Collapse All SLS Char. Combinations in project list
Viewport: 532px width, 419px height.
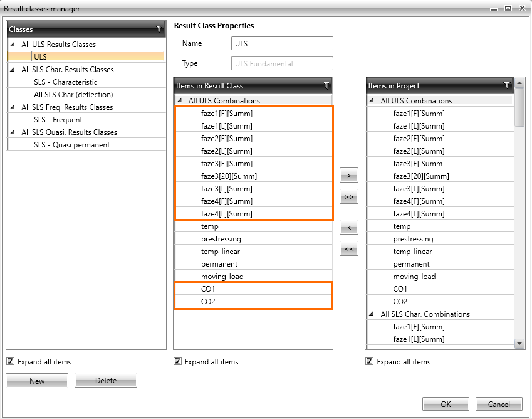click(372, 314)
